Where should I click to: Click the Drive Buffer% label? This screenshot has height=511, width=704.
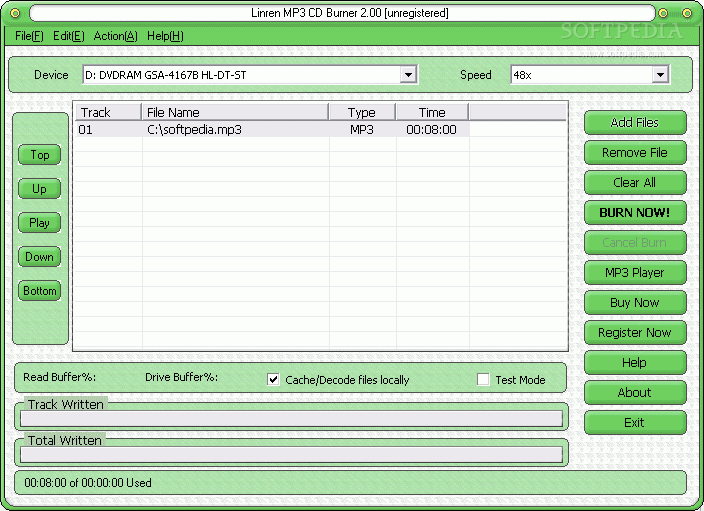[181, 377]
